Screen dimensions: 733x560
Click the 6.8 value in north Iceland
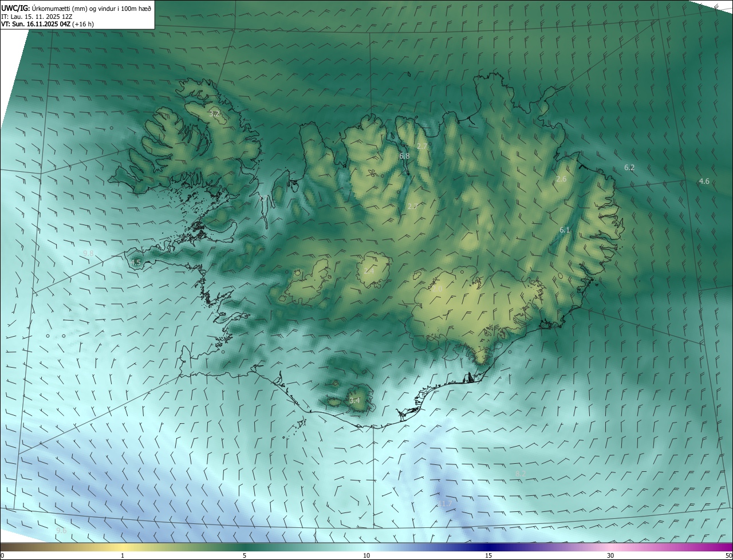[x=404, y=156]
